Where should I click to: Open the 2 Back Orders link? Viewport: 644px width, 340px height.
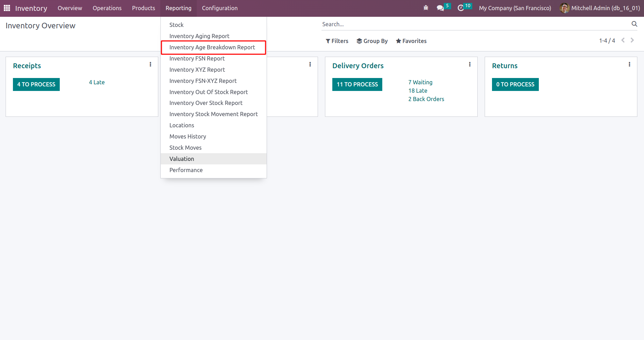[x=426, y=99]
